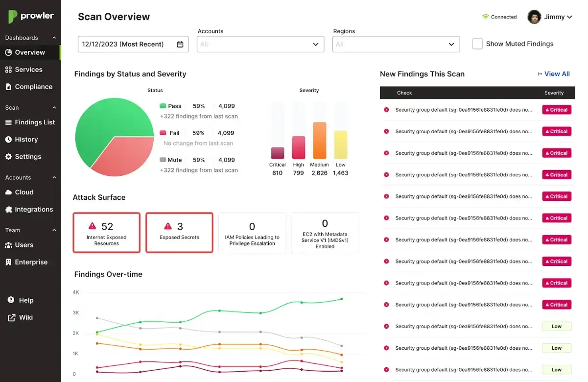Viewport: 588px width, 382px height.
Task: Open the Enterprise building icon
Action: [8, 262]
